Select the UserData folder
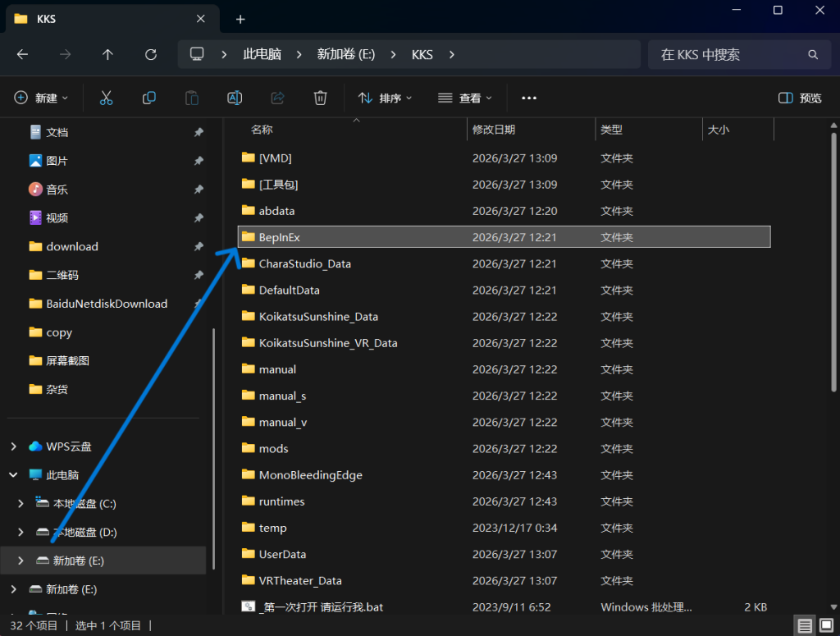The width and height of the screenshot is (840, 636). click(504, 554)
